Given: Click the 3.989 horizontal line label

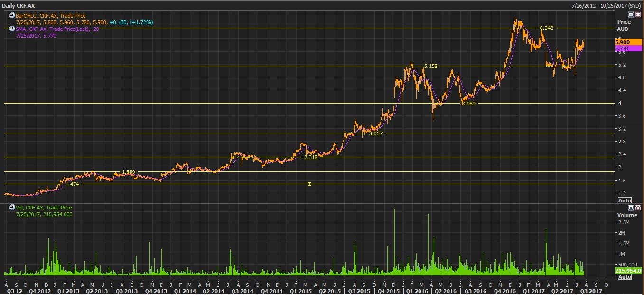Looking at the screenshot, I should 468,104.
